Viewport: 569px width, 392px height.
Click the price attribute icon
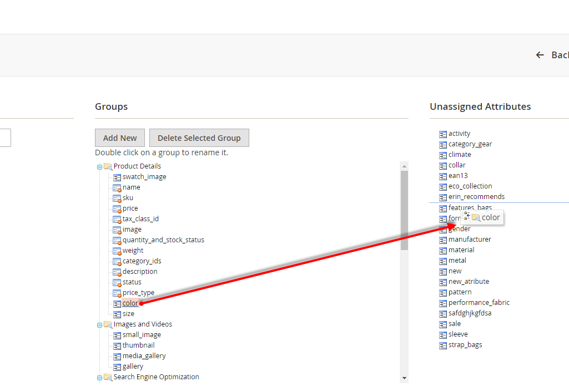pos(117,208)
